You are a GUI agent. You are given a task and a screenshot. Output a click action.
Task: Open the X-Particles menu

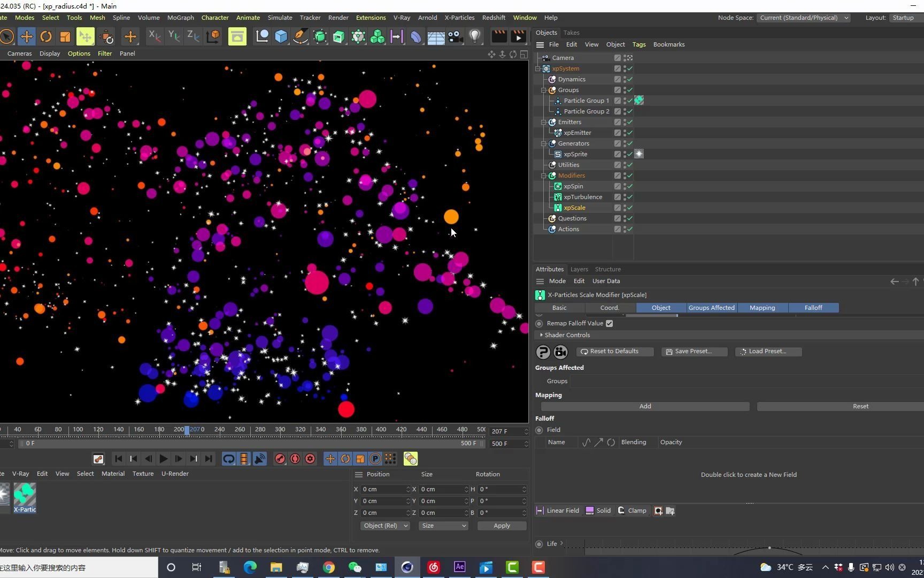(459, 18)
